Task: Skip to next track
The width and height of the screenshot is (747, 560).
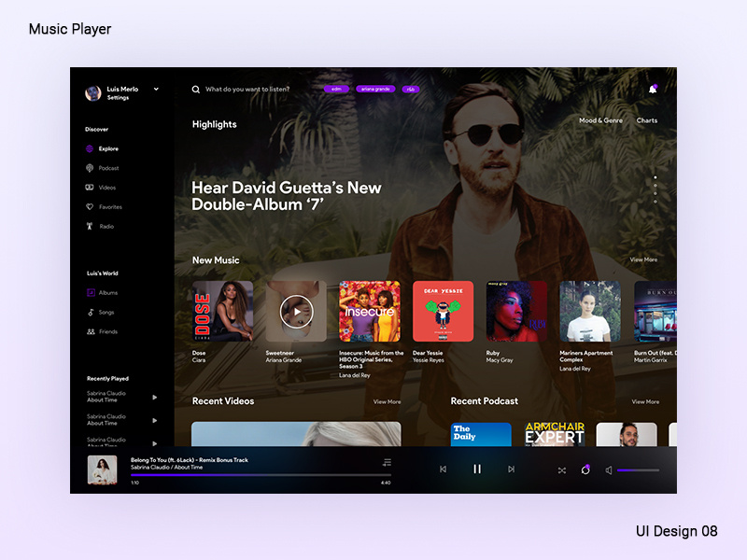Action: click(511, 469)
